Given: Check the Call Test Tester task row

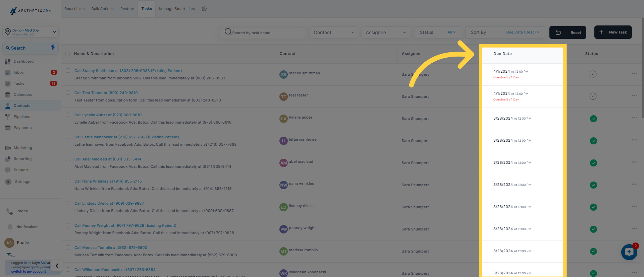Looking at the screenshot, I should [68, 93].
